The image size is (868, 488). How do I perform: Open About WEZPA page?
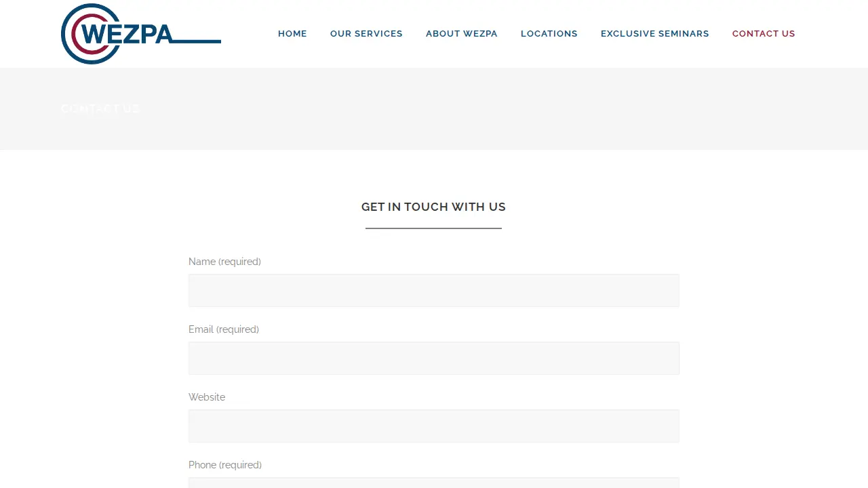point(462,34)
